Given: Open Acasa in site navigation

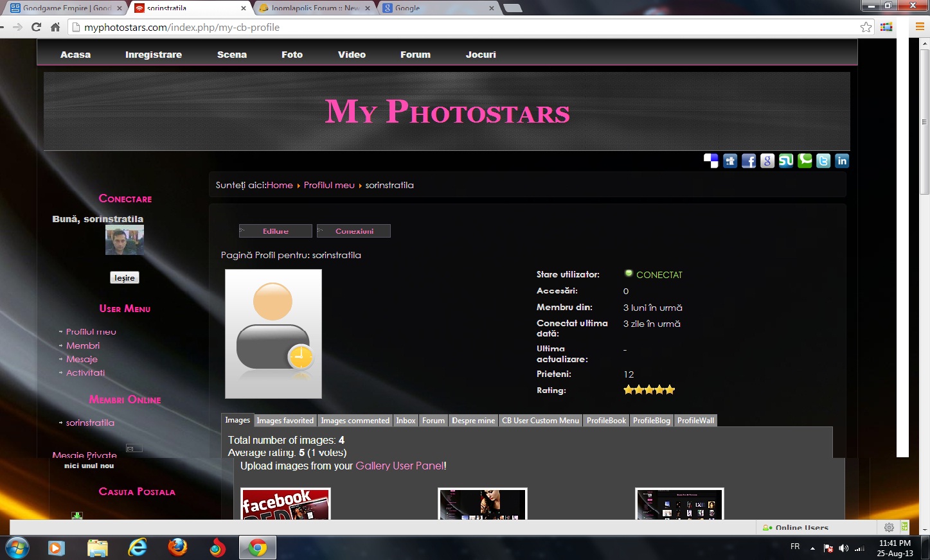Looking at the screenshot, I should tap(75, 55).
